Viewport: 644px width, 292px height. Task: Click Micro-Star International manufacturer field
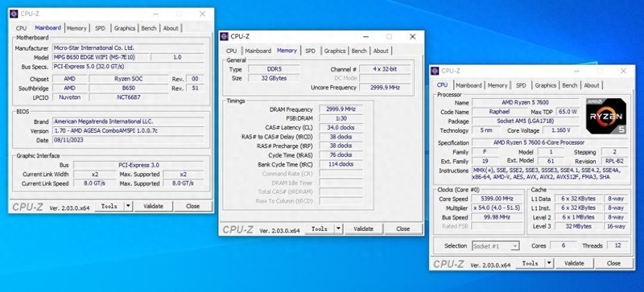coord(128,48)
